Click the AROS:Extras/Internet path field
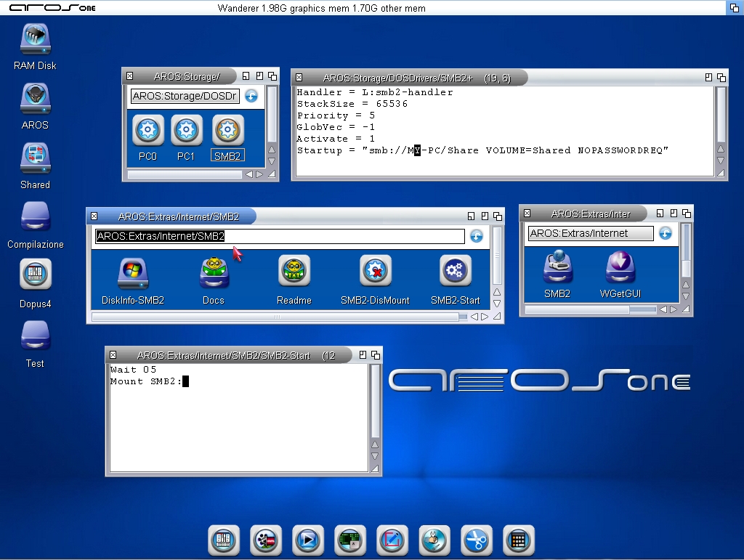Viewport: 744px width, 560px height. coord(591,233)
